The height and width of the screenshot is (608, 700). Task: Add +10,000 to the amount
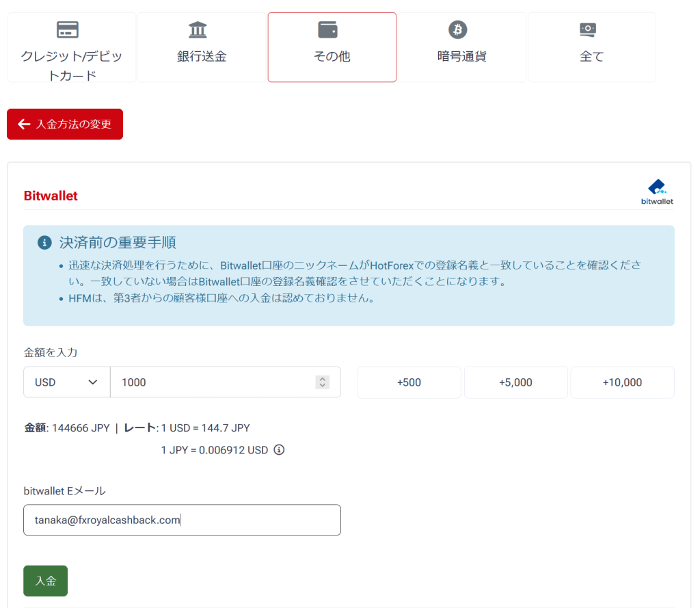point(622,382)
